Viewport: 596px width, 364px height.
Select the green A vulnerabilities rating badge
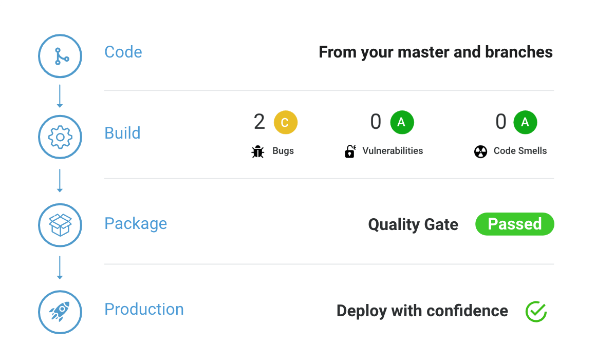(x=402, y=123)
